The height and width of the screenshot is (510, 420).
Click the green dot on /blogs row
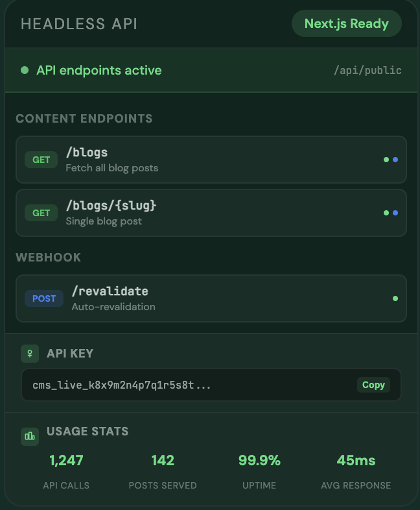386,160
